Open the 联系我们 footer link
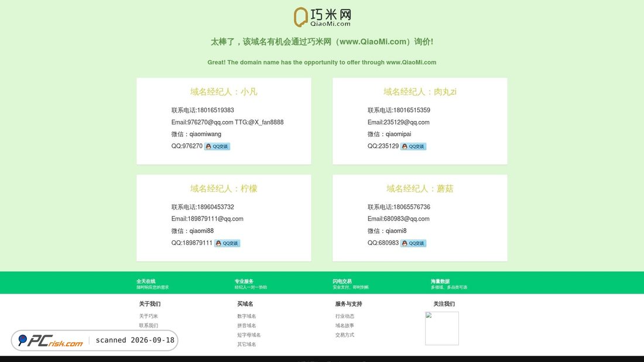This screenshot has width=644, height=362. coord(148,326)
